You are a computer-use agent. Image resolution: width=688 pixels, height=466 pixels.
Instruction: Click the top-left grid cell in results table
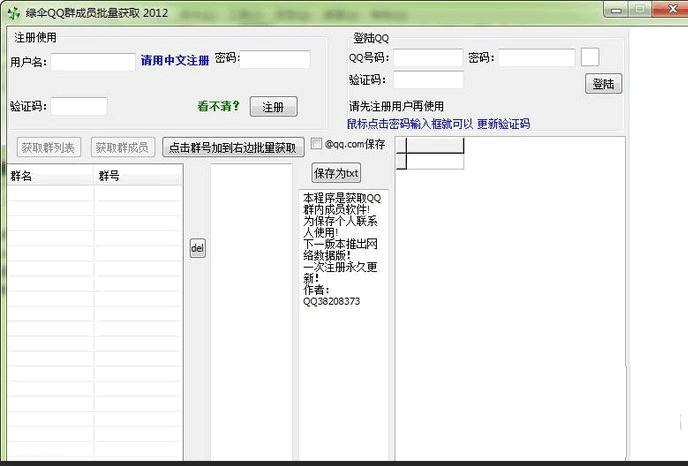(401, 145)
